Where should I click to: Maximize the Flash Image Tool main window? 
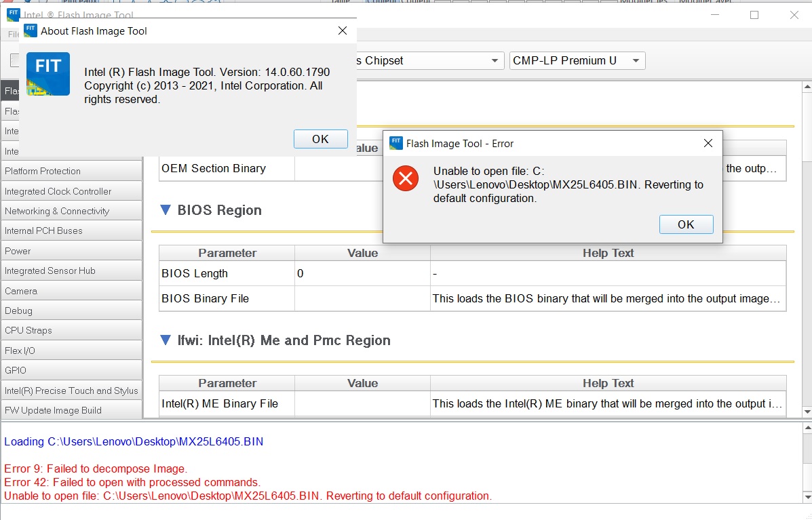754,15
